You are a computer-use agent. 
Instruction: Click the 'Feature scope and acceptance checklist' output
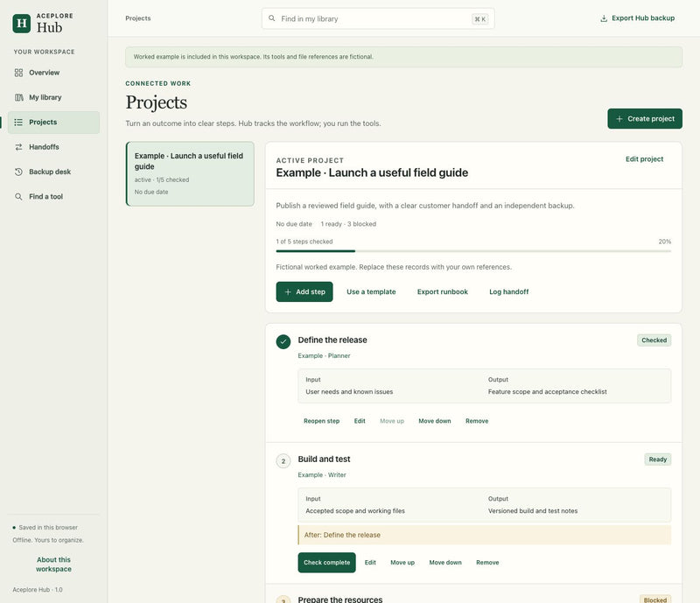point(548,392)
